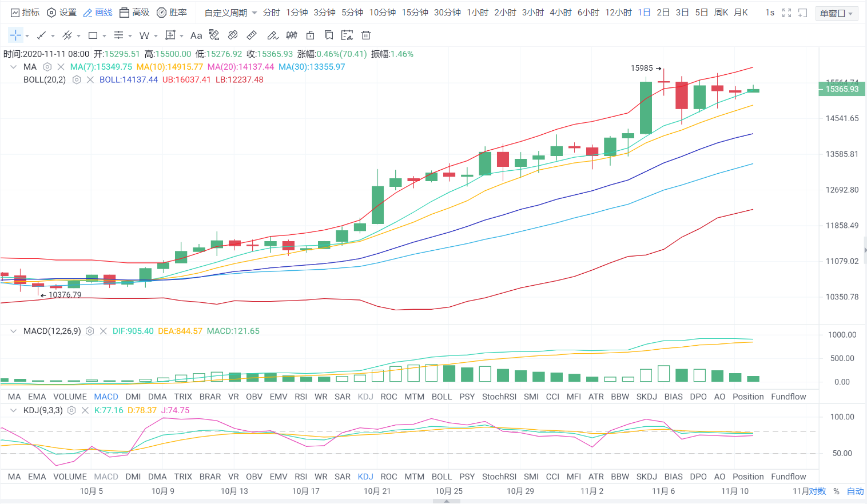
Task: Close the MACD indicator panel
Action: point(103,331)
